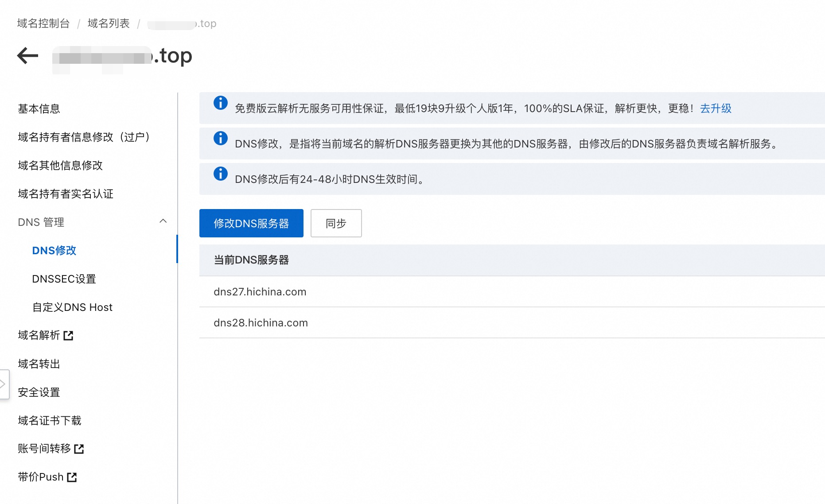Click the info icon on the upgrade notice banner
This screenshot has width=825, height=504.
[220, 103]
